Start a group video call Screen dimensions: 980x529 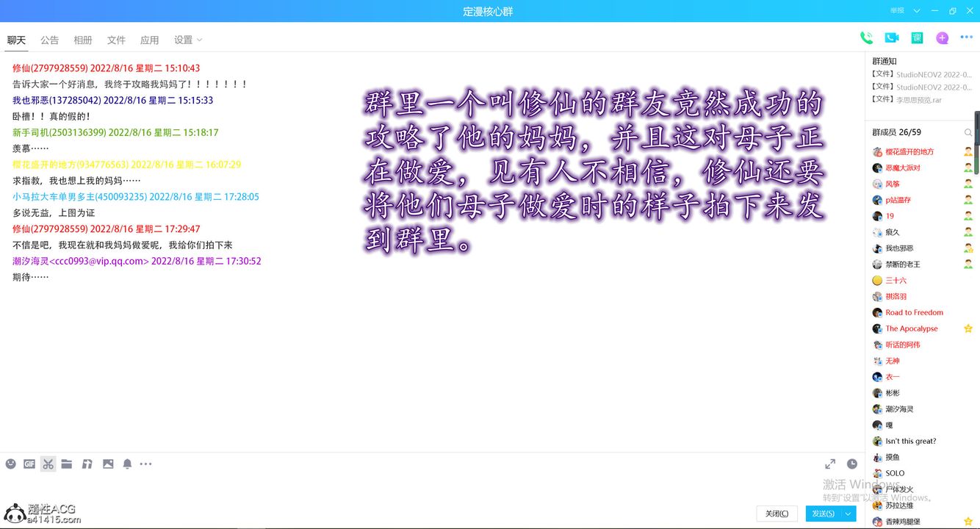[892, 38]
